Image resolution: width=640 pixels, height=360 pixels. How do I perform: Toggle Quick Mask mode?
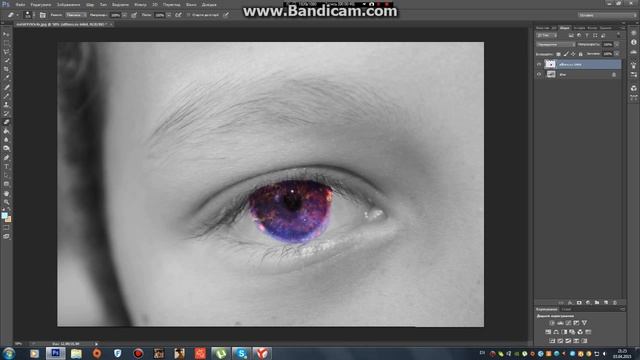(6, 228)
